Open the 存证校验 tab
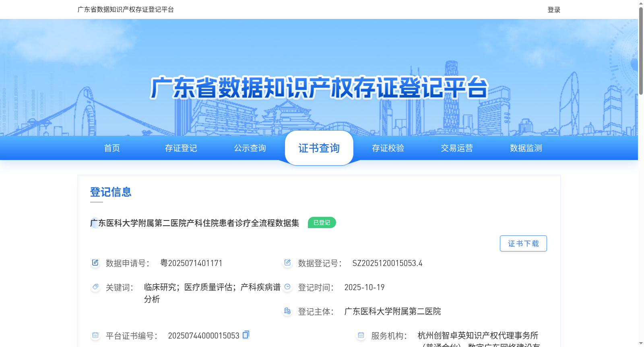This screenshot has height=347, width=644. [x=388, y=148]
